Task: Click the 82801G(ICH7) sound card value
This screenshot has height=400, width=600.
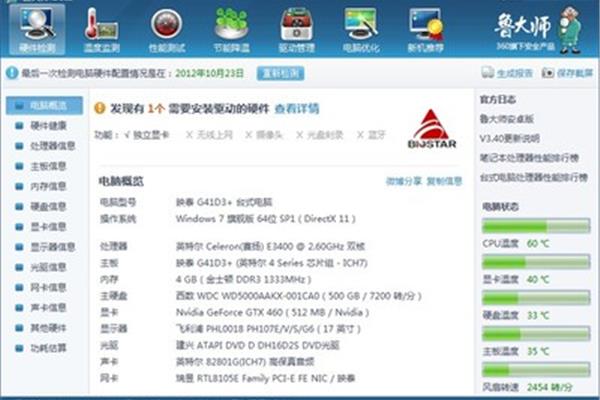Action: pyautogui.click(x=245, y=362)
